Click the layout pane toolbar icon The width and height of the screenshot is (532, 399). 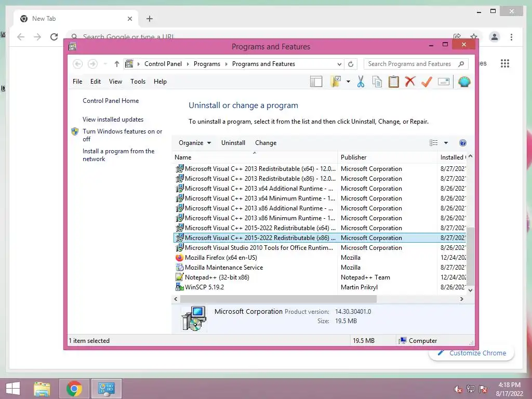click(316, 82)
